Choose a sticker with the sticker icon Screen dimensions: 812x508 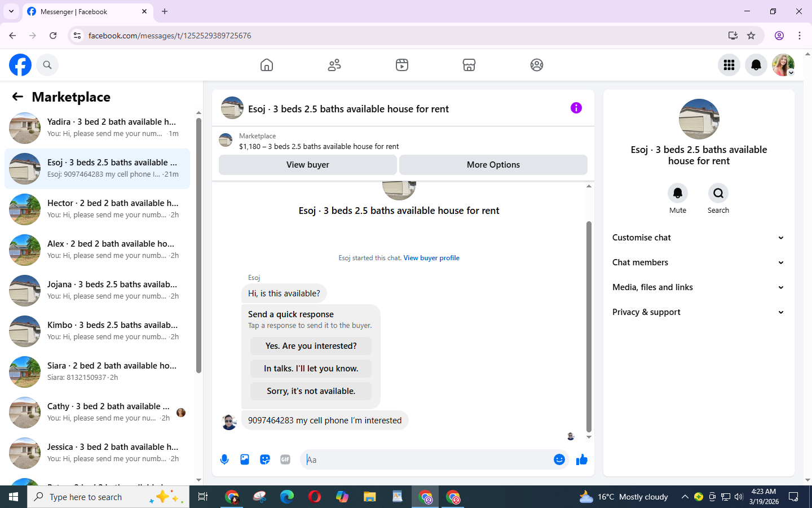[x=265, y=459]
